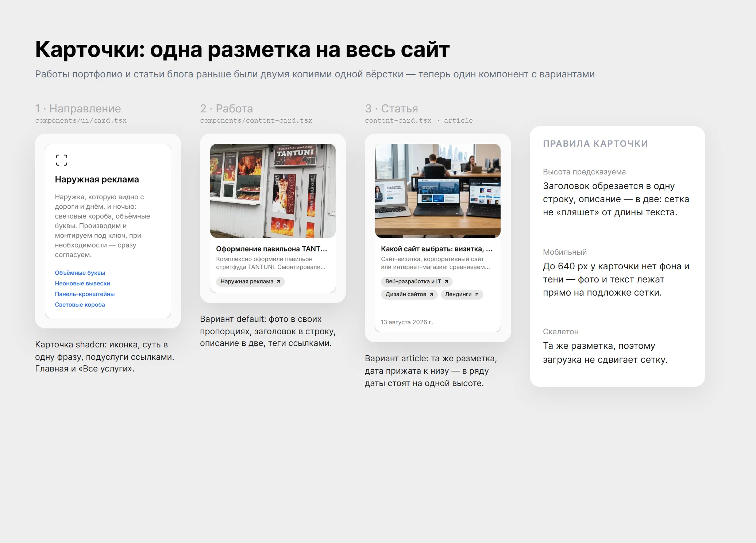Click the caption Вариант default: фото в своих
The height and width of the screenshot is (543, 756).
tap(268, 331)
